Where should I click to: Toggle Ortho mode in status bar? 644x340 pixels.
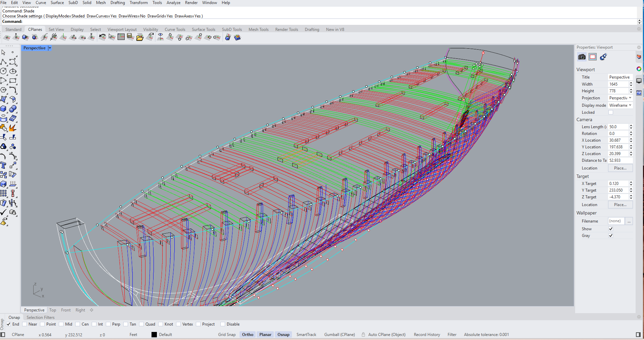point(248,335)
